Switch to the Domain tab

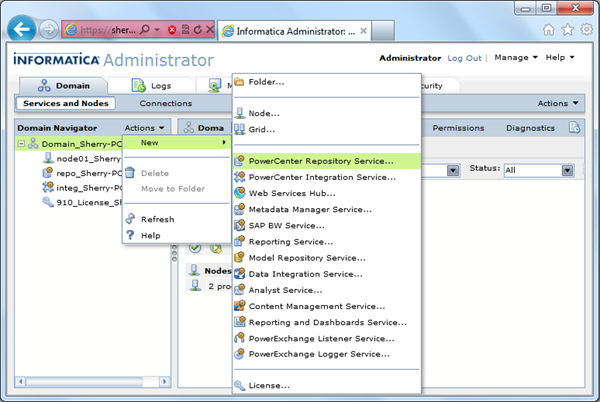[64, 86]
